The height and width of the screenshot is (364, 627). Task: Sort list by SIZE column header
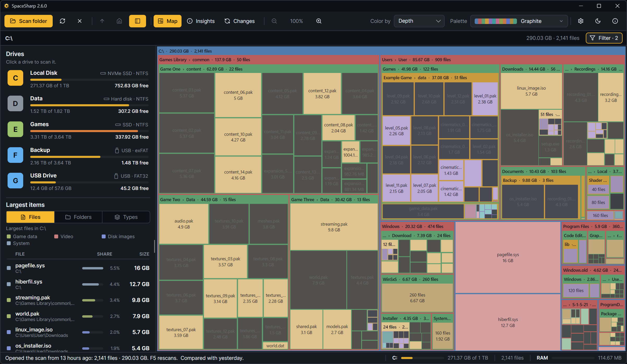point(144,254)
